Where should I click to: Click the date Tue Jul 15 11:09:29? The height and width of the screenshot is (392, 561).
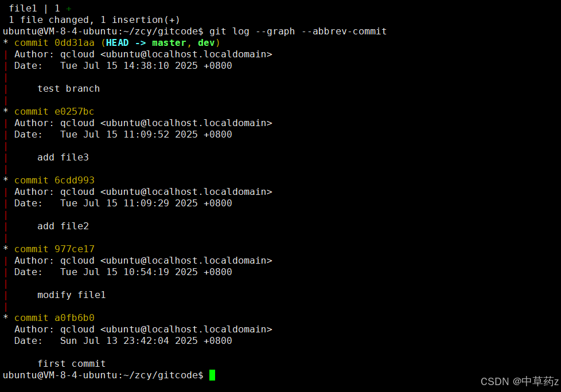(146, 203)
